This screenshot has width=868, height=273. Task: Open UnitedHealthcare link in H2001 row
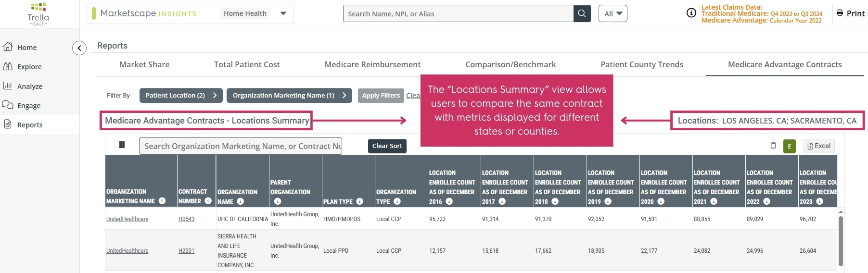(x=127, y=250)
